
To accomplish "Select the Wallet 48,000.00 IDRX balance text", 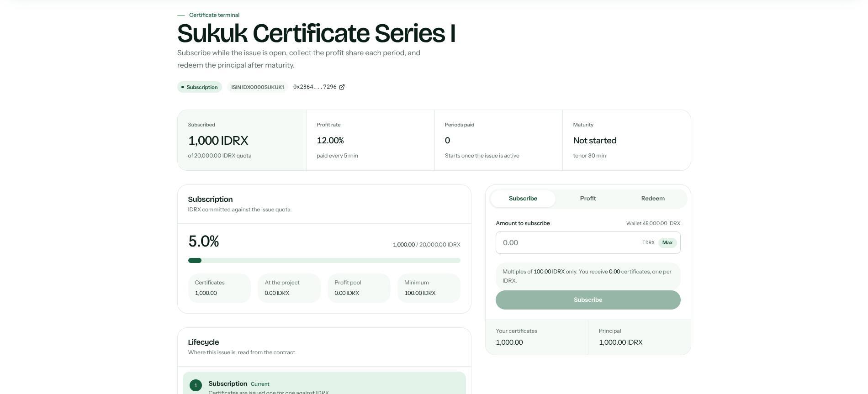I will pyautogui.click(x=653, y=223).
